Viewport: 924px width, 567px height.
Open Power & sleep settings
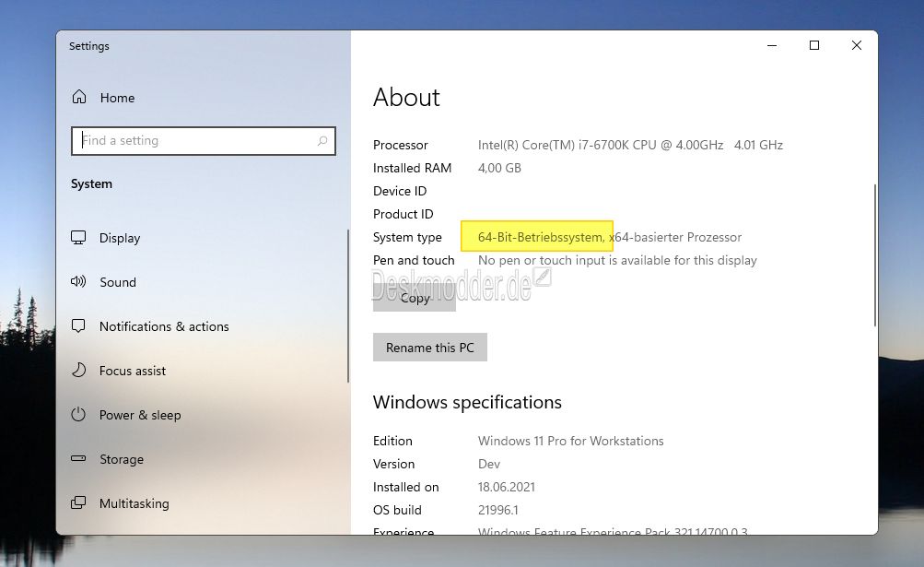(140, 416)
